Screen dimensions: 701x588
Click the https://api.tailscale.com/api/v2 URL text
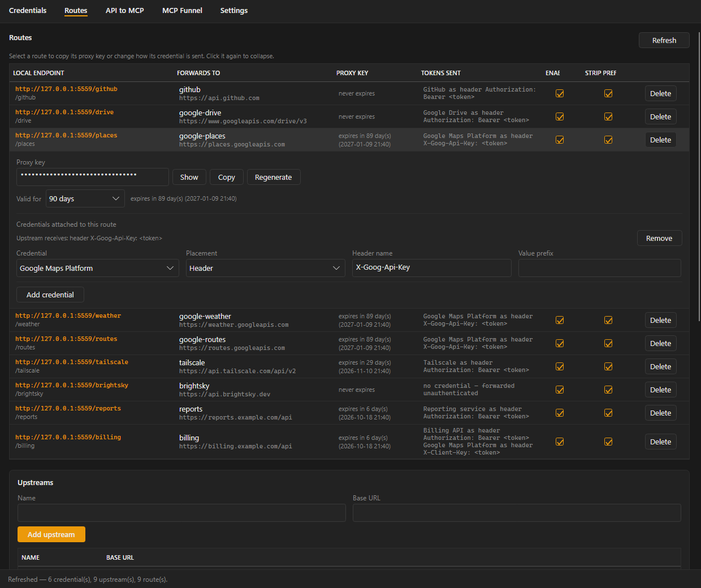coord(237,371)
